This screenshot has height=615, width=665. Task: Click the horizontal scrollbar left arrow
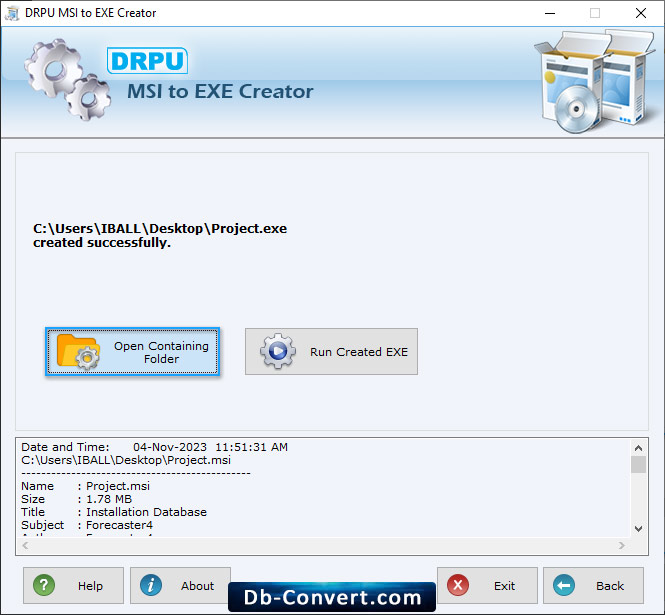coord(25,545)
